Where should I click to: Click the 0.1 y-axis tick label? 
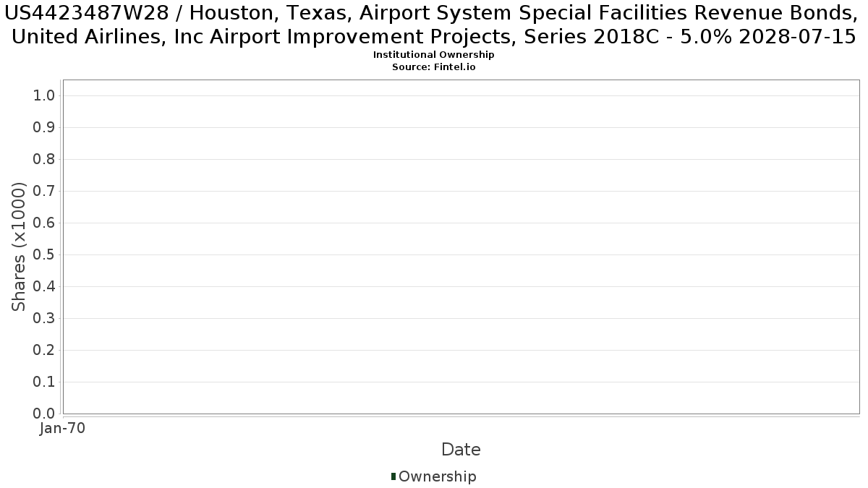click(x=45, y=382)
